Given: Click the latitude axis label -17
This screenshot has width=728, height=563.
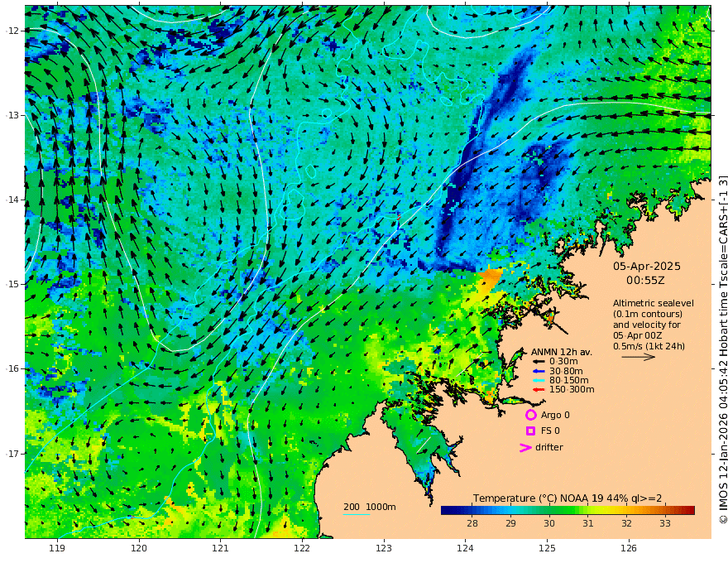Looking at the screenshot, I should click(12, 454).
